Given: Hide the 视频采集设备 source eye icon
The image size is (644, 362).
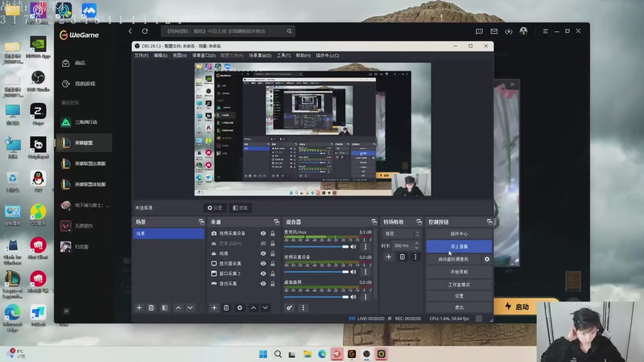Looking at the screenshot, I should pyautogui.click(x=263, y=233).
